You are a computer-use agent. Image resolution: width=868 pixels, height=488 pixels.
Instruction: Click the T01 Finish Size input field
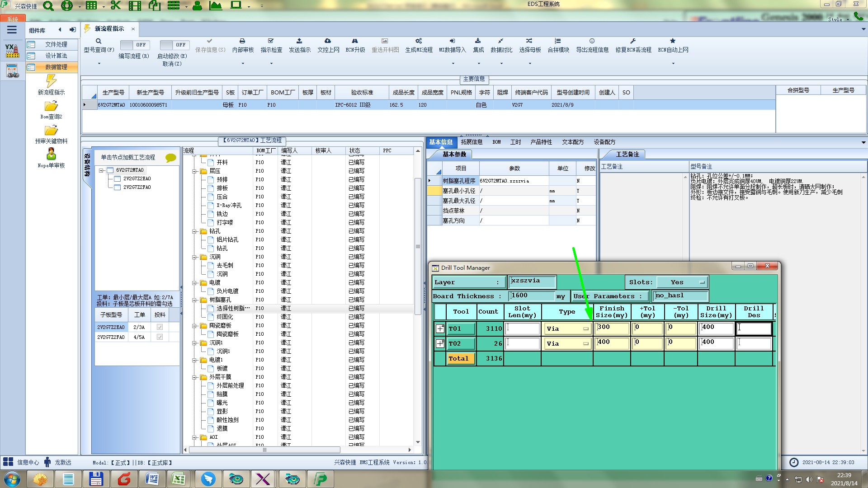(x=612, y=328)
